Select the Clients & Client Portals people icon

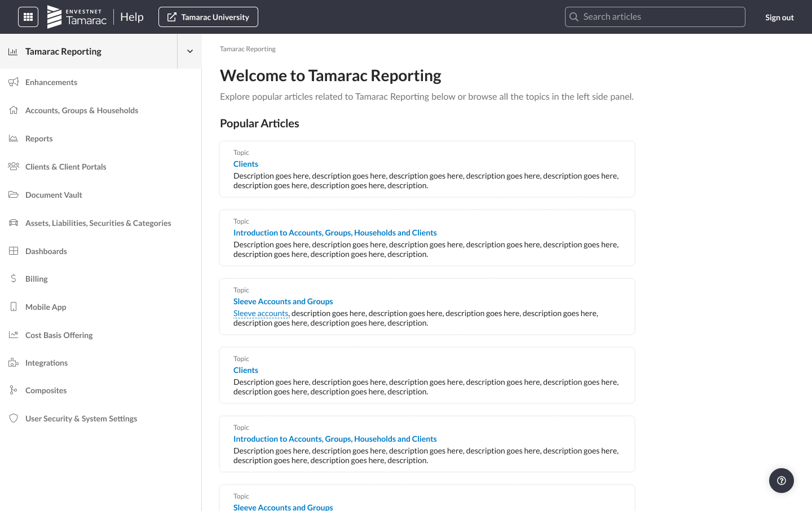point(13,166)
